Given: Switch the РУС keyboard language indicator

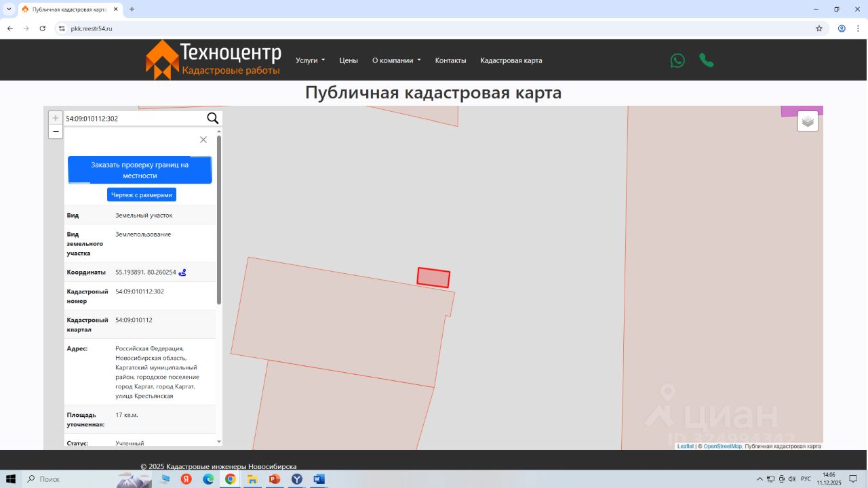Looking at the screenshot, I should pos(806,479).
